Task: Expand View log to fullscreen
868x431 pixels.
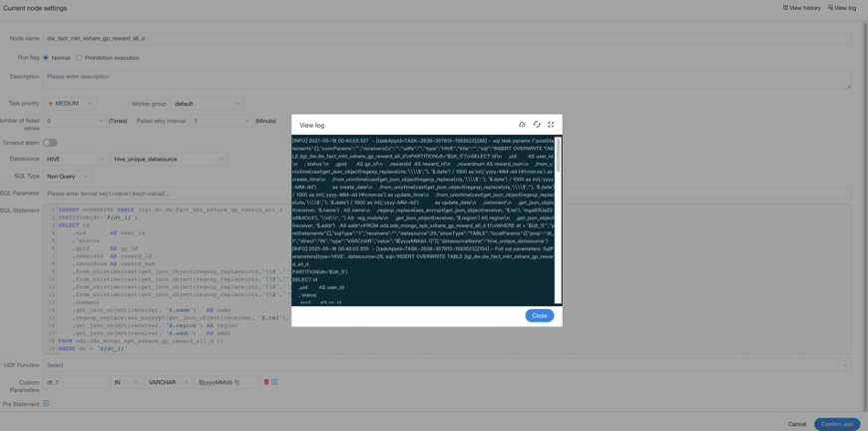Action: pyautogui.click(x=551, y=125)
